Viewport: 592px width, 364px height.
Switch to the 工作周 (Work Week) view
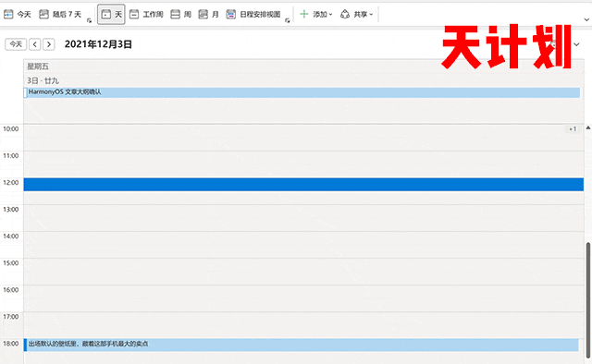tap(146, 15)
